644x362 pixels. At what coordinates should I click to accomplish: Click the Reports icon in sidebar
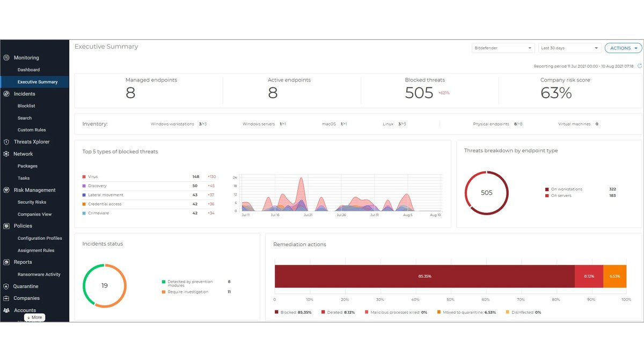click(x=6, y=262)
